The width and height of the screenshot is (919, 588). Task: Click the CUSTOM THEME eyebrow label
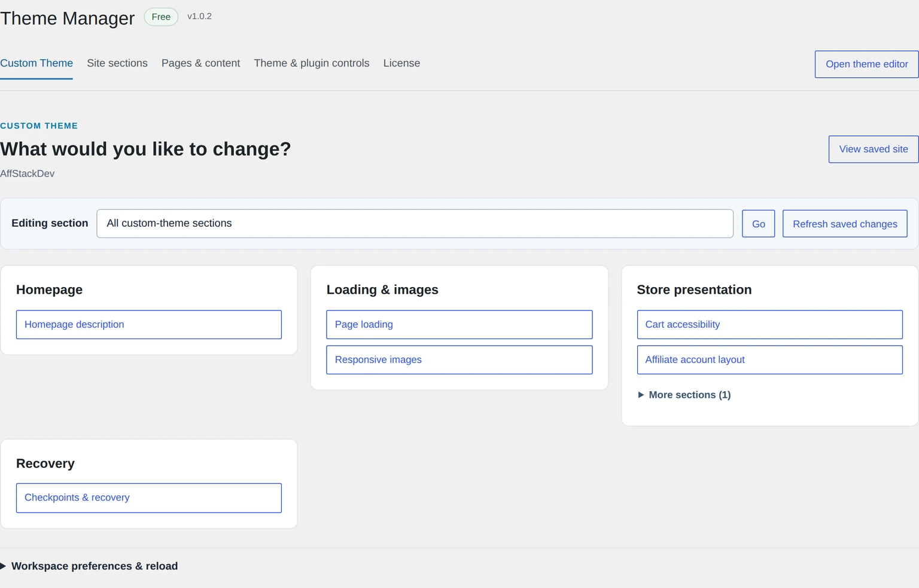point(39,126)
